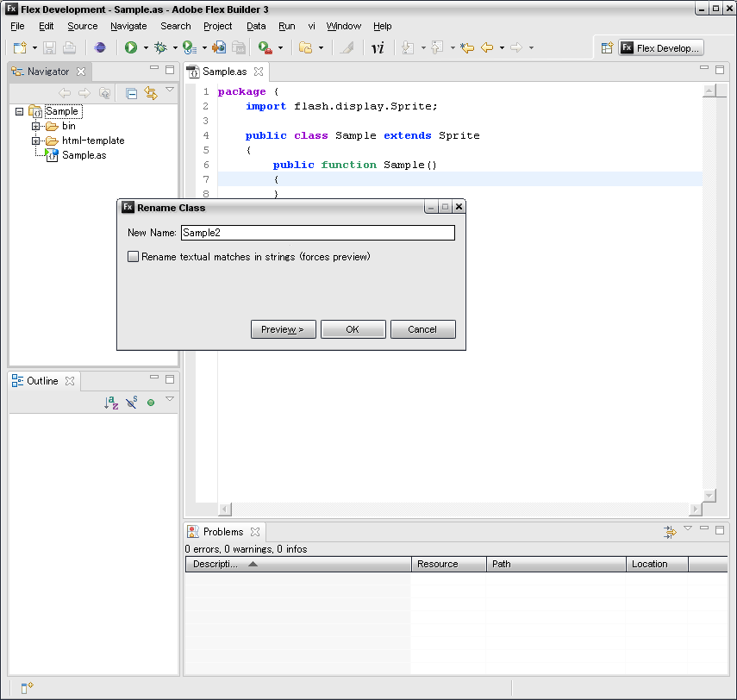
Task: Click the Back navigation arrow in toolbar
Action: coord(487,48)
